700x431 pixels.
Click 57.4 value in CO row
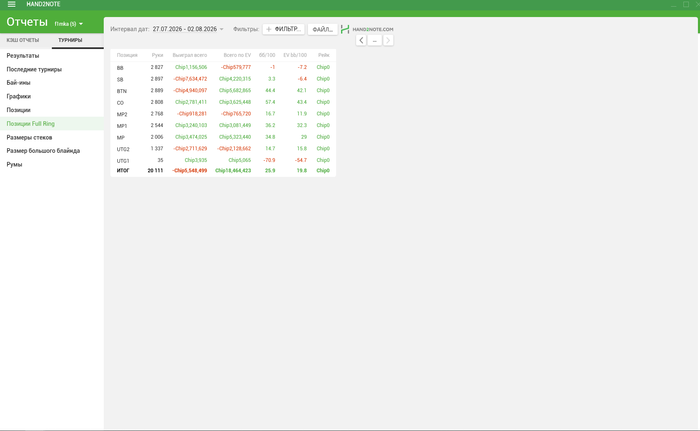tap(270, 102)
